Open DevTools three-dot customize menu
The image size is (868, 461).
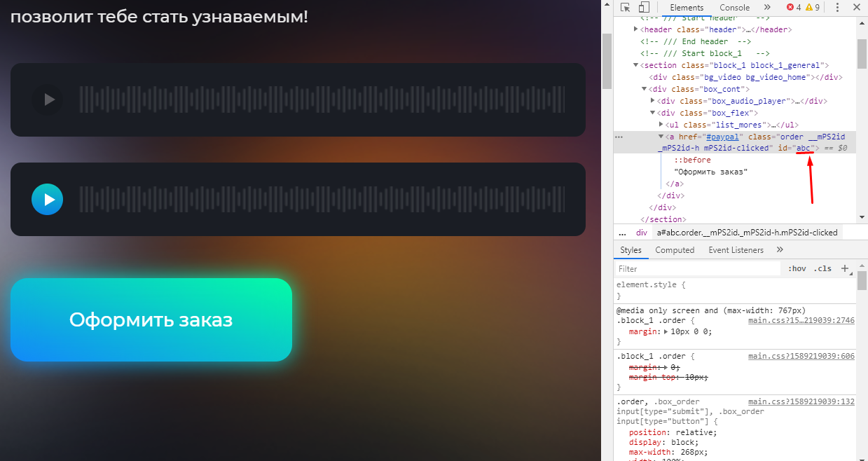837,7
